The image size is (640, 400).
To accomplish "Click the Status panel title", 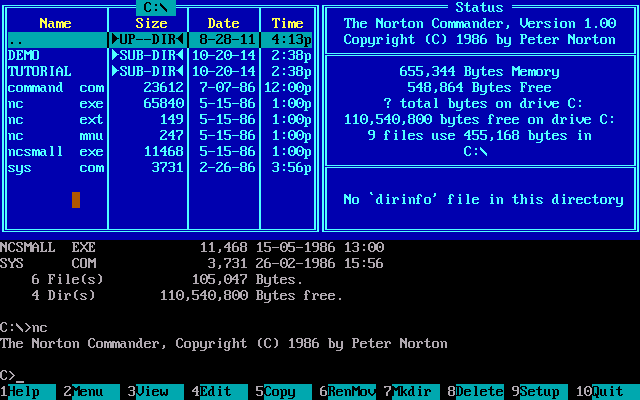I will 480,7.
